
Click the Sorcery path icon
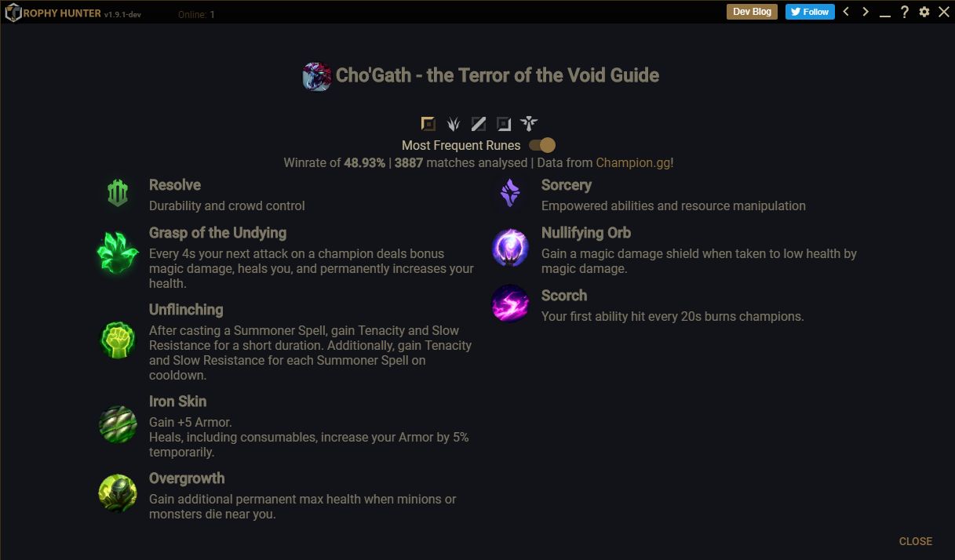tap(510, 193)
